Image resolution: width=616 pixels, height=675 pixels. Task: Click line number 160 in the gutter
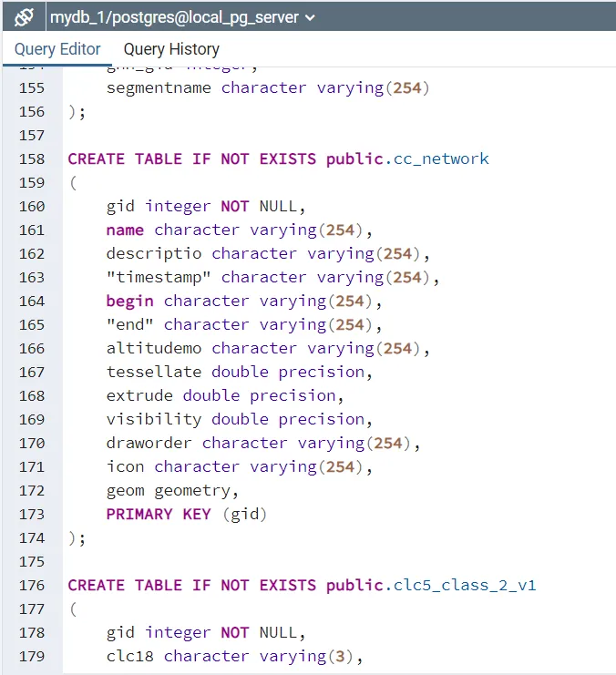click(32, 206)
